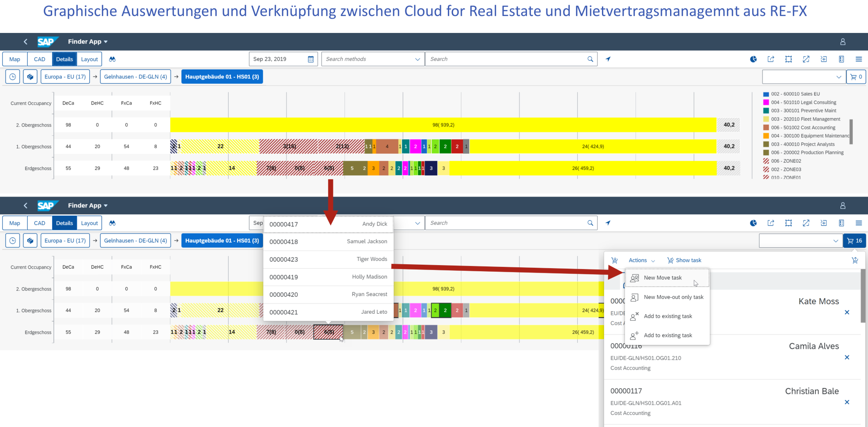Viewport: 868px width, 427px height.
Task: Click legend swatch for 002 - 600010 Sales EU
Action: point(766,94)
